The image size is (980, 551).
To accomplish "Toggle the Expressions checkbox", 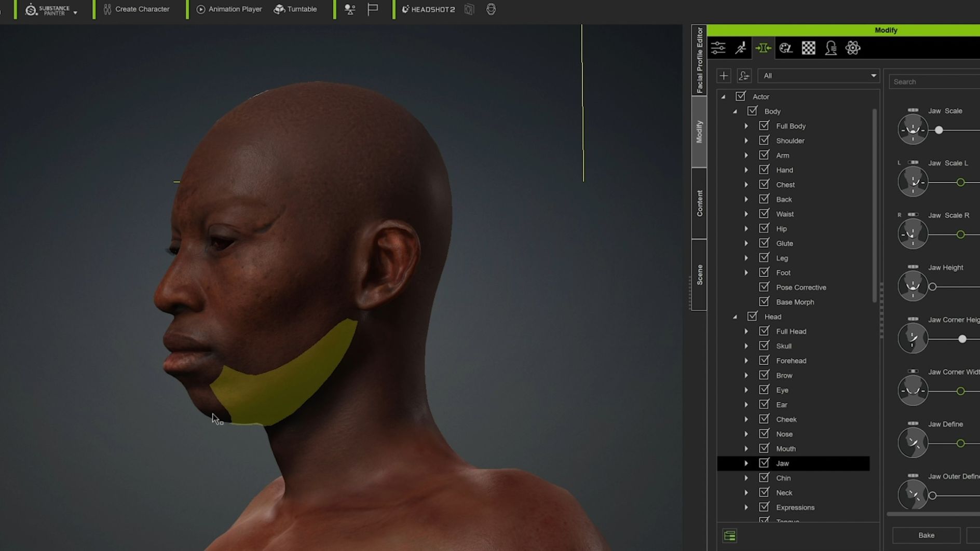I will [x=764, y=507].
